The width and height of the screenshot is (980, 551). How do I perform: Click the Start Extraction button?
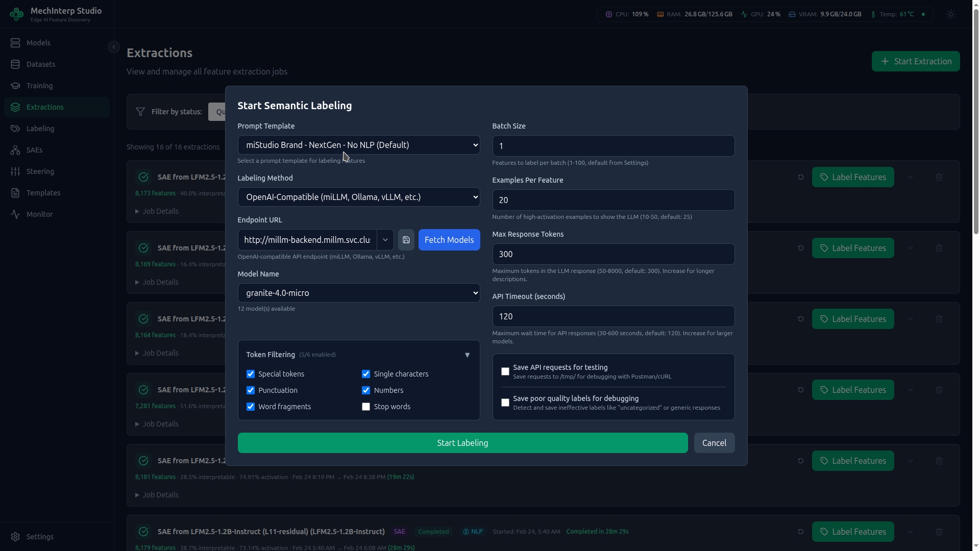click(x=916, y=61)
